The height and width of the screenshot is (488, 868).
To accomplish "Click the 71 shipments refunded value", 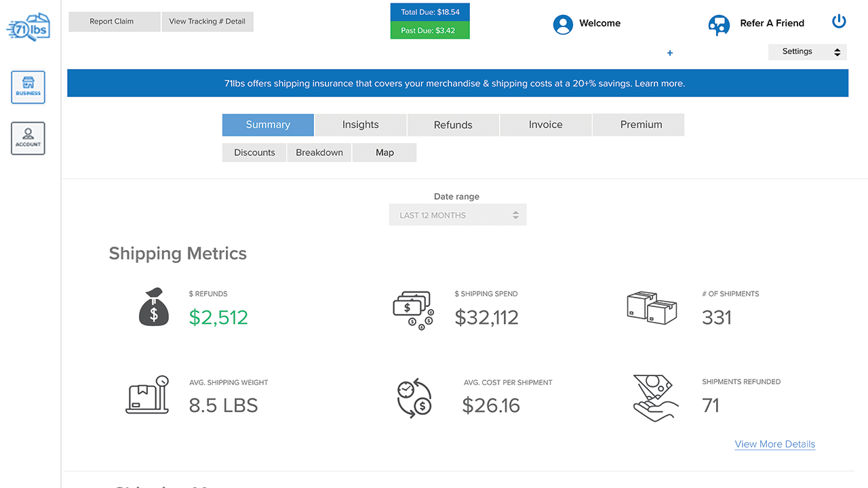I will click(711, 405).
